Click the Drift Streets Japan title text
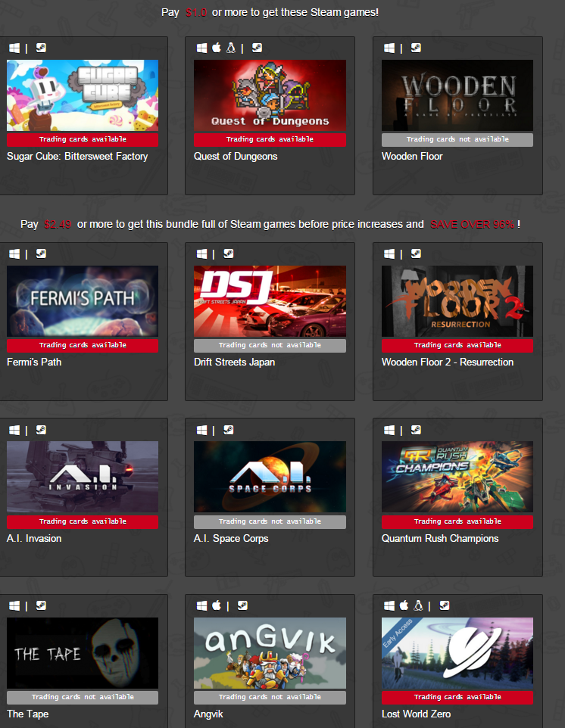Image resolution: width=565 pixels, height=728 pixels. coord(234,362)
